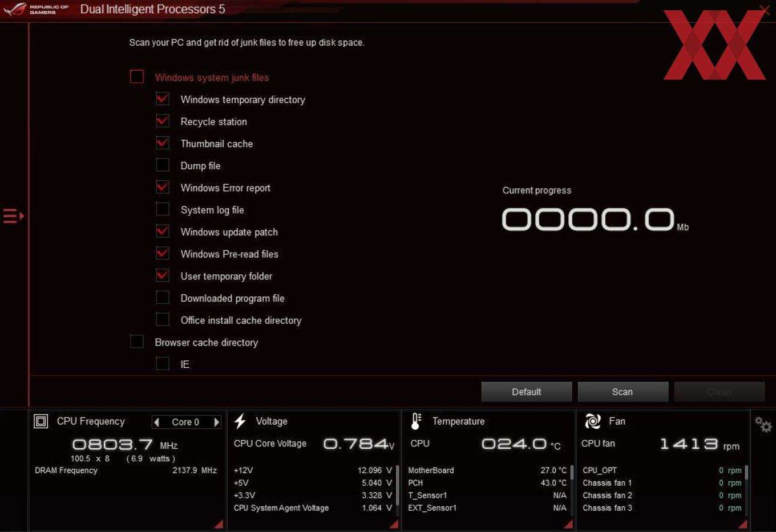This screenshot has height=532, width=776.
Task: Enable Downloaded program file checkbox
Action: point(163,298)
